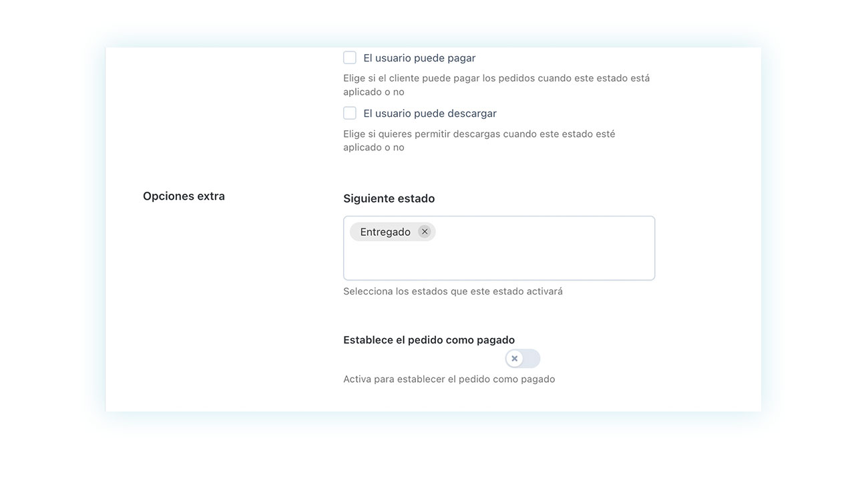Click the help text about paying orders

tap(496, 85)
